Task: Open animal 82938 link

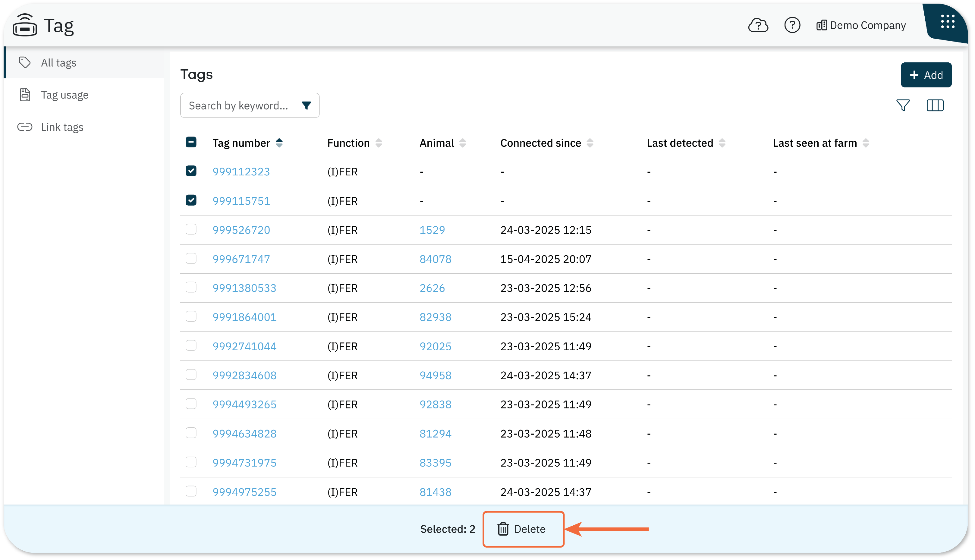Action: (x=435, y=317)
